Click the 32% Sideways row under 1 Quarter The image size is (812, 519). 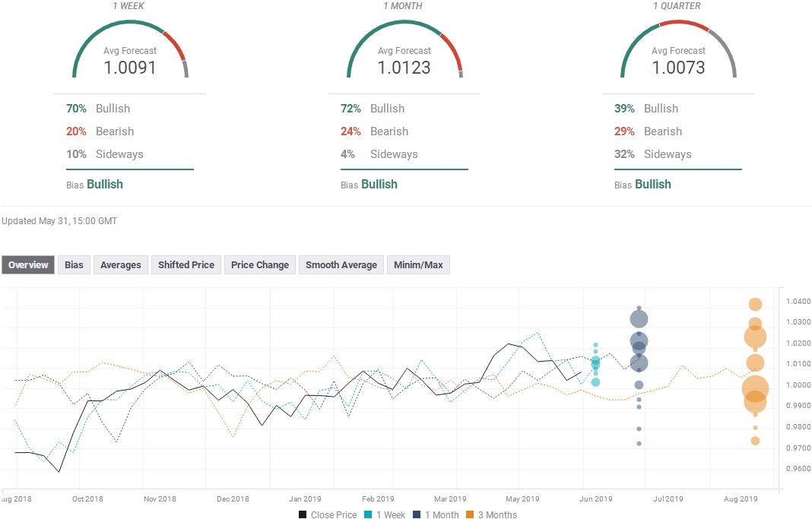pyautogui.click(x=653, y=154)
